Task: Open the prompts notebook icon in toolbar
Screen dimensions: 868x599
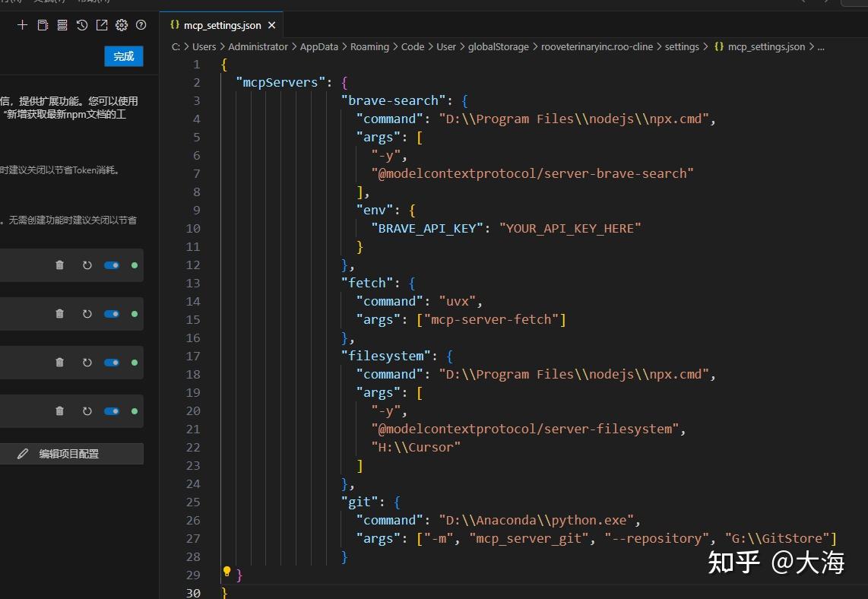Action: click(x=43, y=25)
